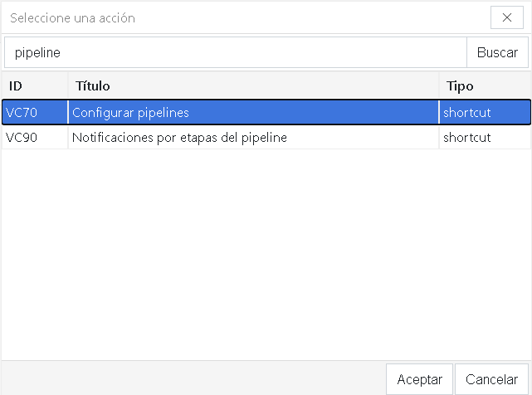Click the 'Seleccione una acción' title bar
The image size is (532, 395).
click(x=249, y=17)
